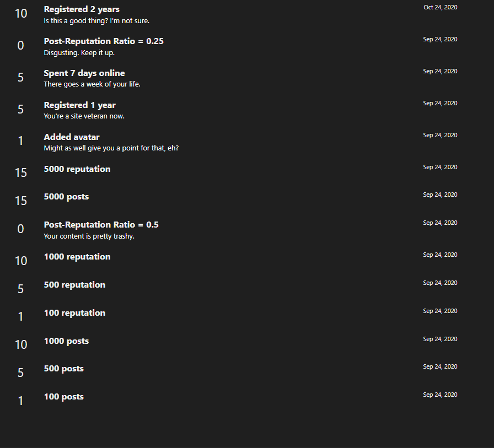Click the 'Added avatar' achievement title

pos(72,137)
